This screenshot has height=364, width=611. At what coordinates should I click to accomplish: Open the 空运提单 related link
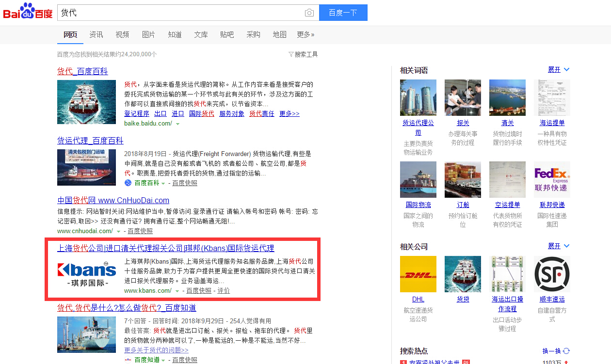(x=508, y=205)
